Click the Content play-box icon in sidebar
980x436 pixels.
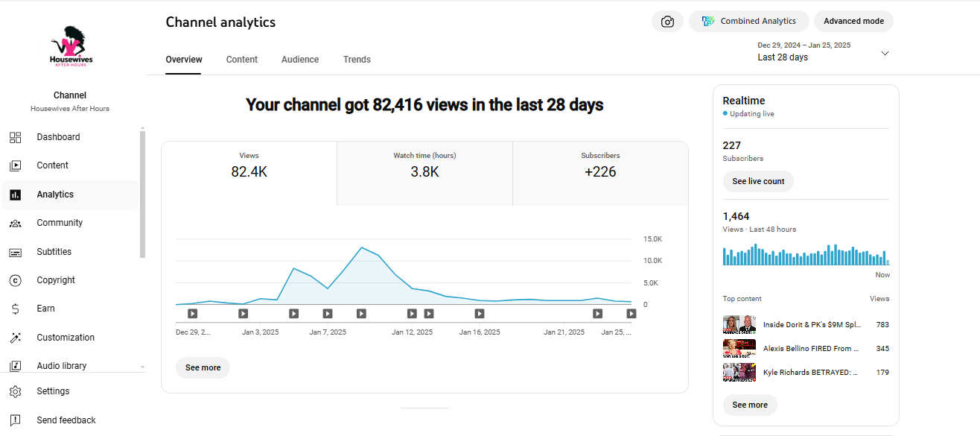(x=15, y=165)
